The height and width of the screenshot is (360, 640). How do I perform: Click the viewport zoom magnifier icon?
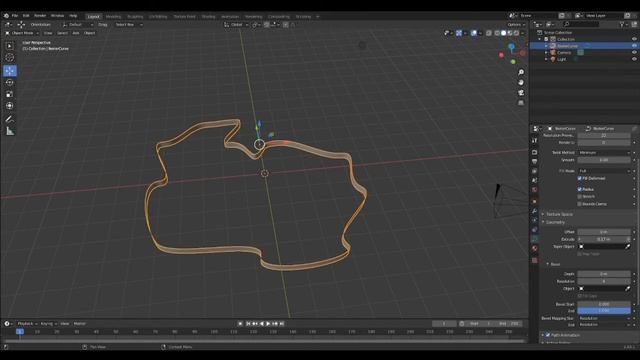[x=521, y=72]
